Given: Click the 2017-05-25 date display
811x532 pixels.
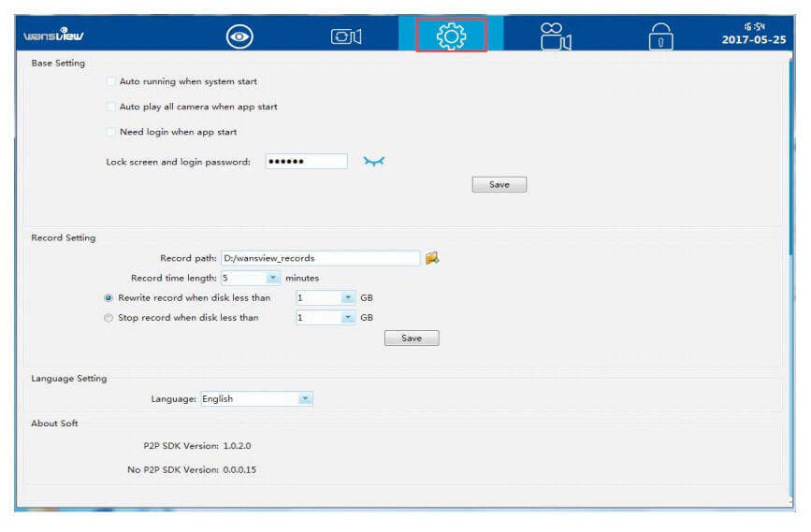Looking at the screenshot, I should pos(754,40).
